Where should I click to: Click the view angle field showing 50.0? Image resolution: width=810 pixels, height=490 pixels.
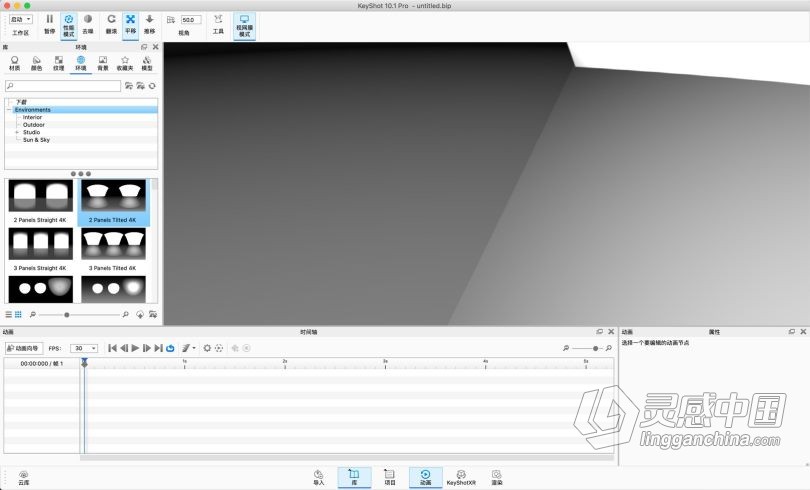191,20
